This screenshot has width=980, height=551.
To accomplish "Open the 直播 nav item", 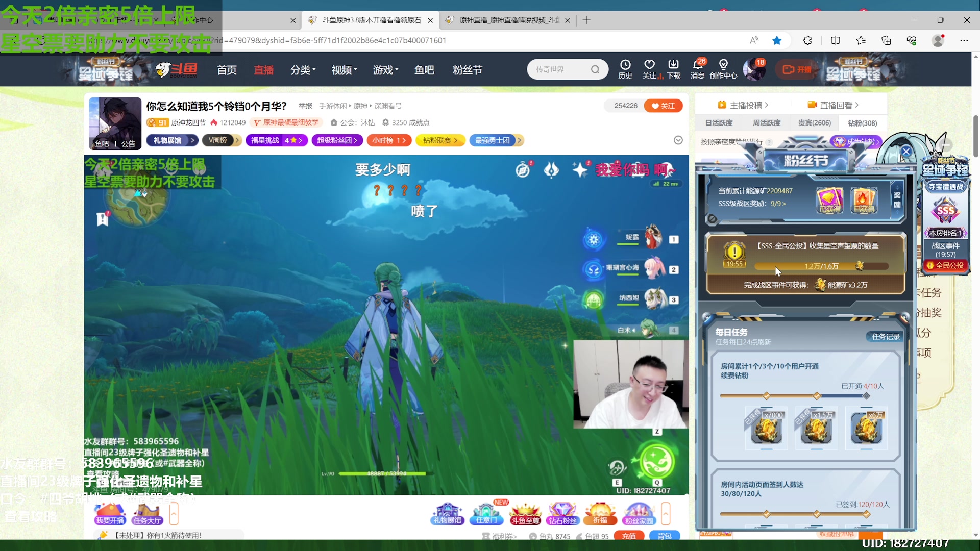I will (x=264, y=70).
